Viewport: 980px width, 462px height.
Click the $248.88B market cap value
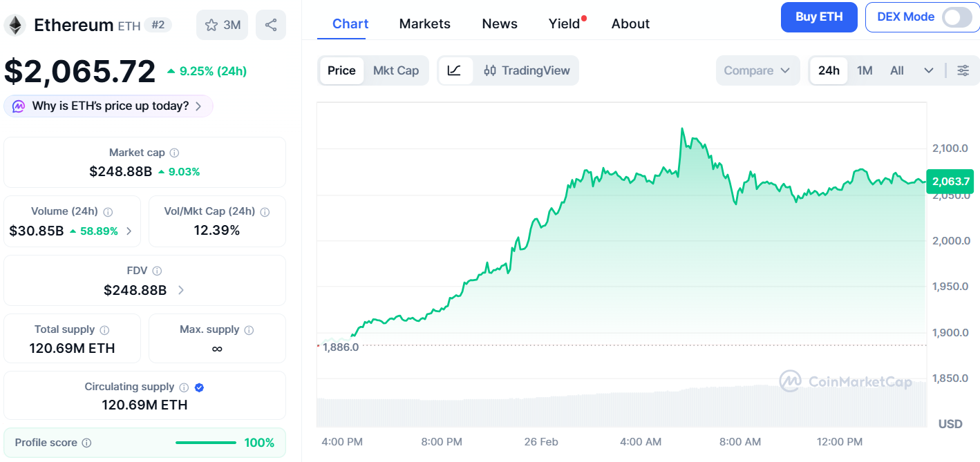(x=120, y=171)
